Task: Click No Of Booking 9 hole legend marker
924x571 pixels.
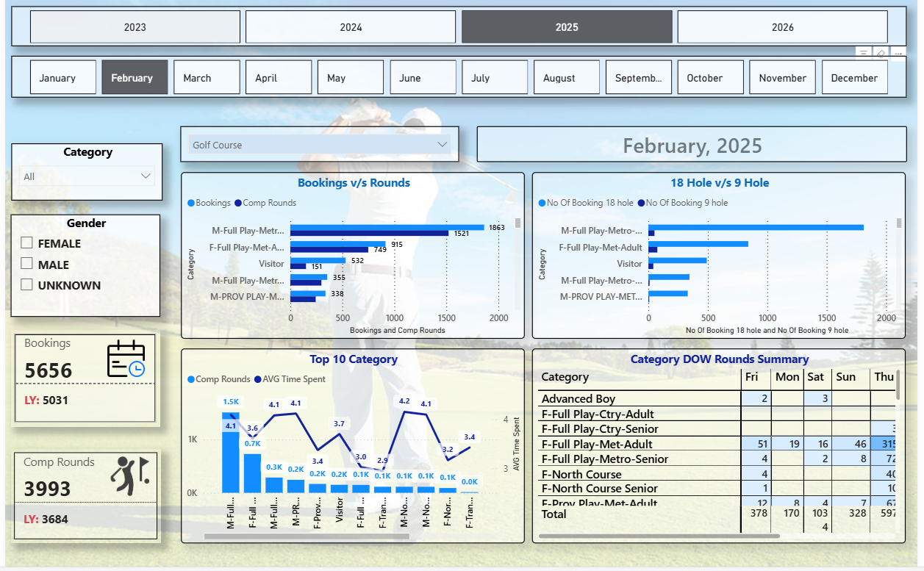Action: (642, 203)
